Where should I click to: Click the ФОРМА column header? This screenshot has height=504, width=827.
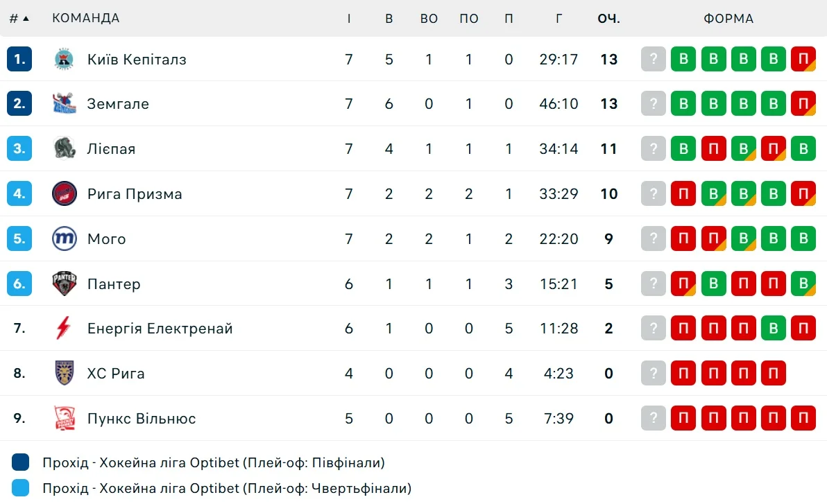coord(728,19)
